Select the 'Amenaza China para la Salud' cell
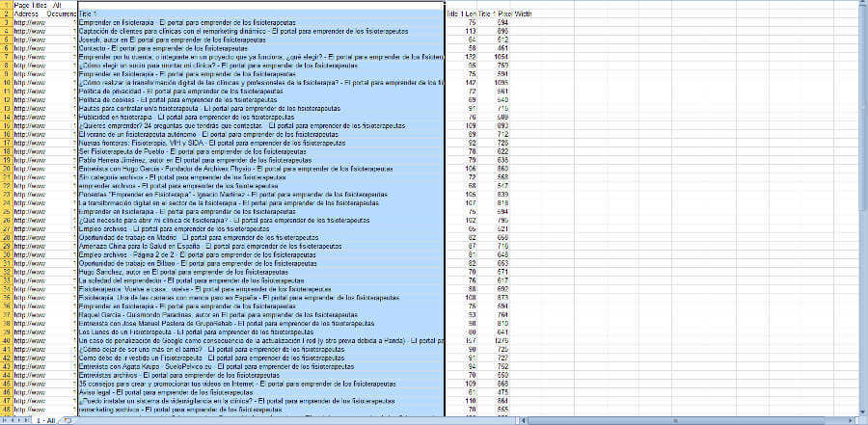Viewport: 868px width, 425px height. [x=260, y=247]
